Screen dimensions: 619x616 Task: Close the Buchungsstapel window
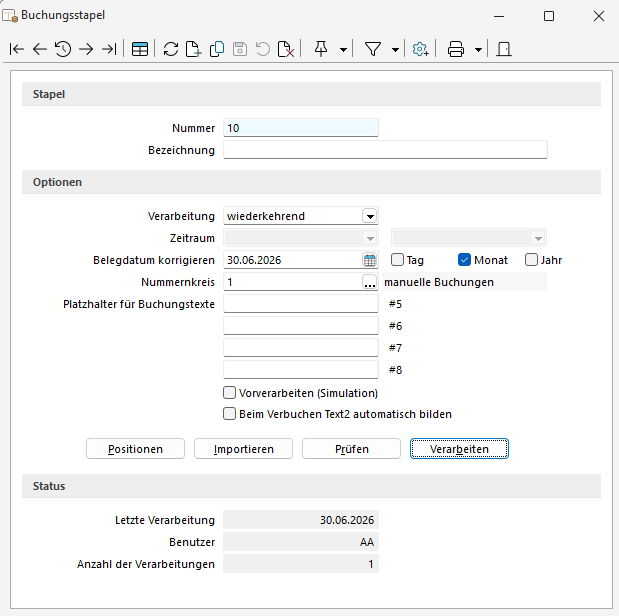599,16
